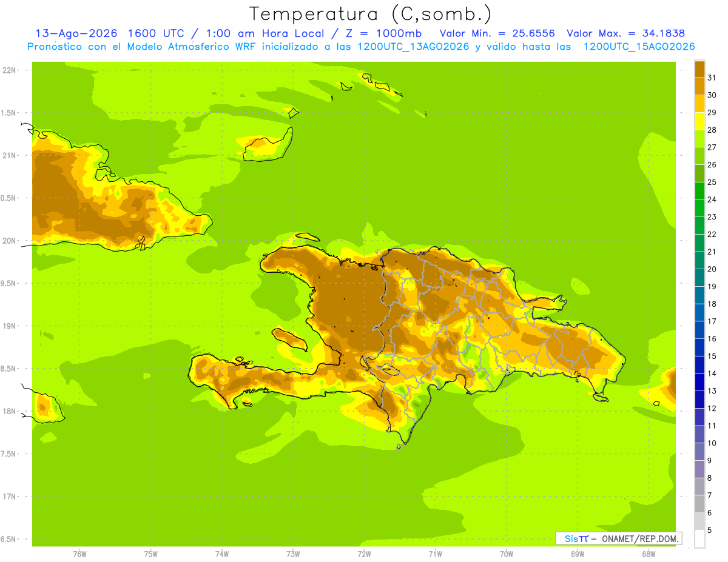Click the '69W' longitude axis label
This screenshot has width=728, height=562.
click(578, 554)
